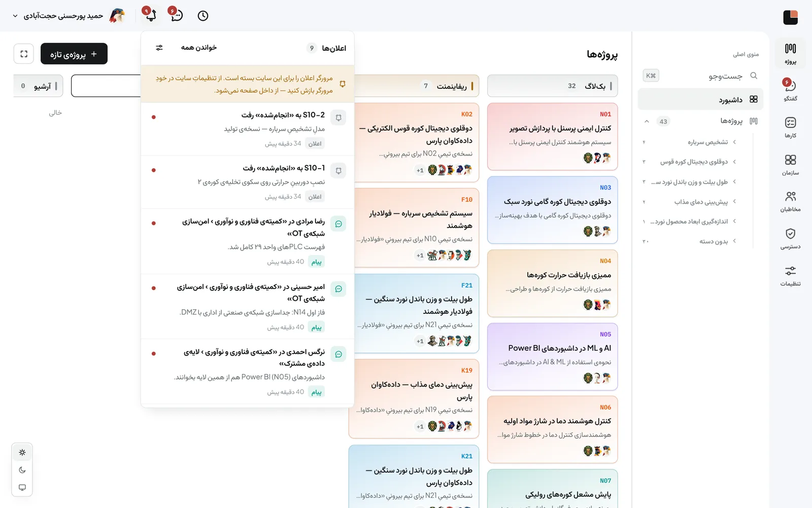Viewport: 812px width, 508px height.
Task: Open the recent history clock icon
Action: 203,16
